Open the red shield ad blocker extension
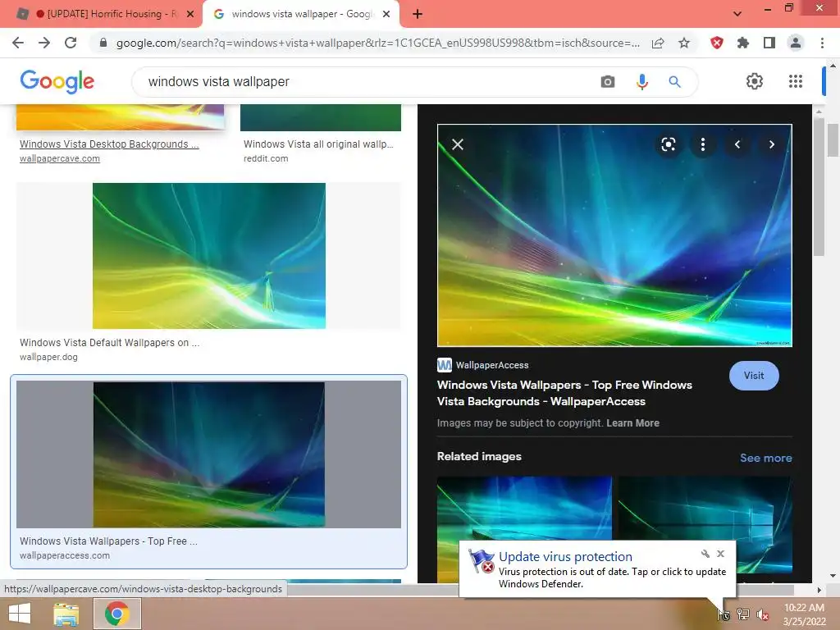The width and height of the screenshot is (840, 630). 717,43
